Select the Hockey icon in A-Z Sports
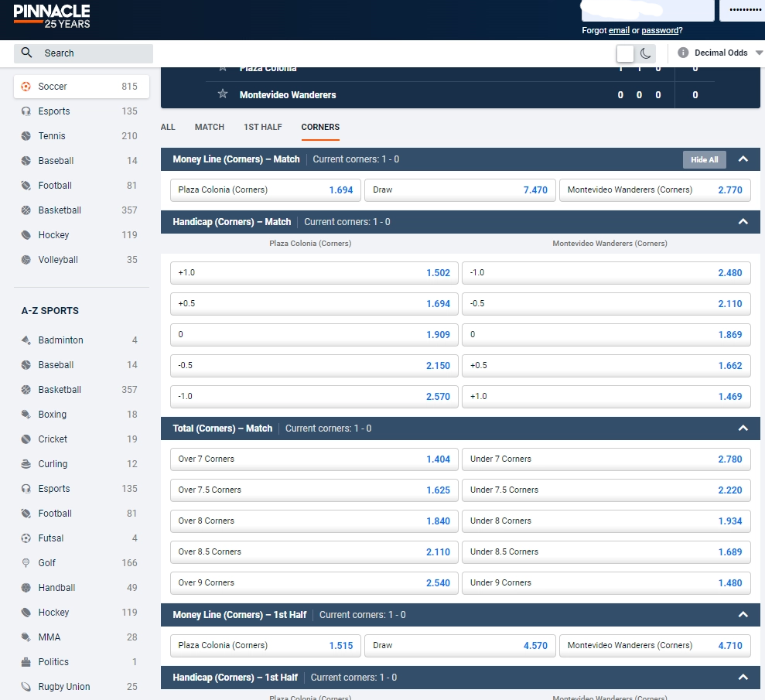The image size is (765, 700). pyautogui.click(x=24, y=612)
